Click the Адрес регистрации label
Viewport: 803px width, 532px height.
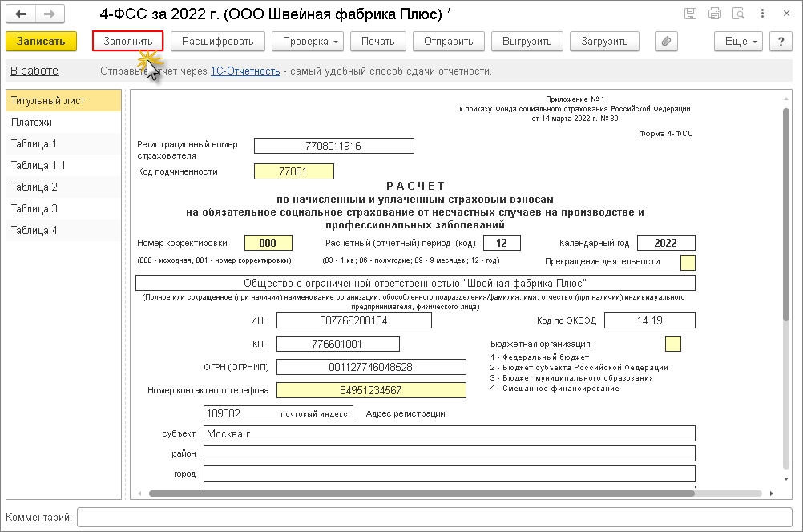click(406, 413)
